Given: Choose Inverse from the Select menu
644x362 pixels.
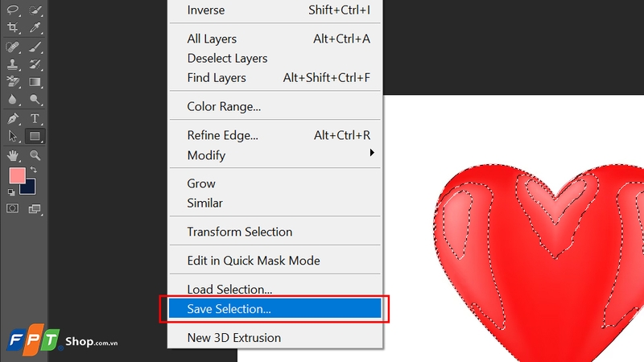Looking at the screenshot, I should click(275, 10).
